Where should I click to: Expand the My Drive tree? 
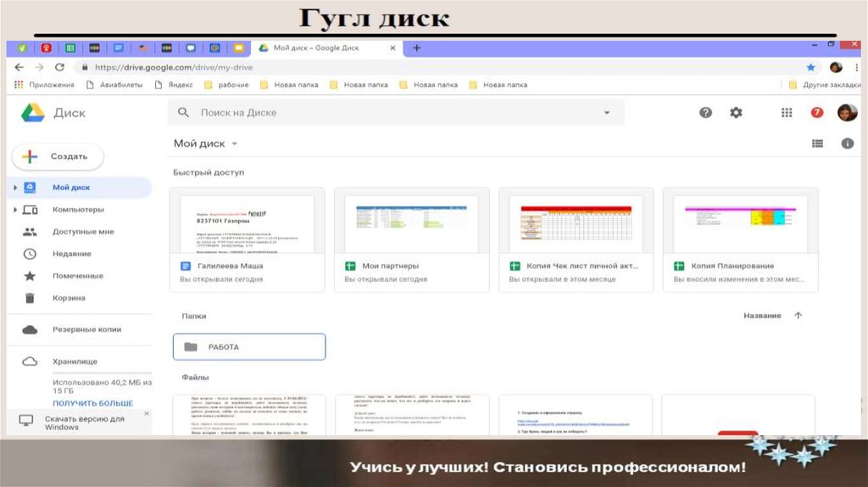pyautogui.click(x=15, y=188)
